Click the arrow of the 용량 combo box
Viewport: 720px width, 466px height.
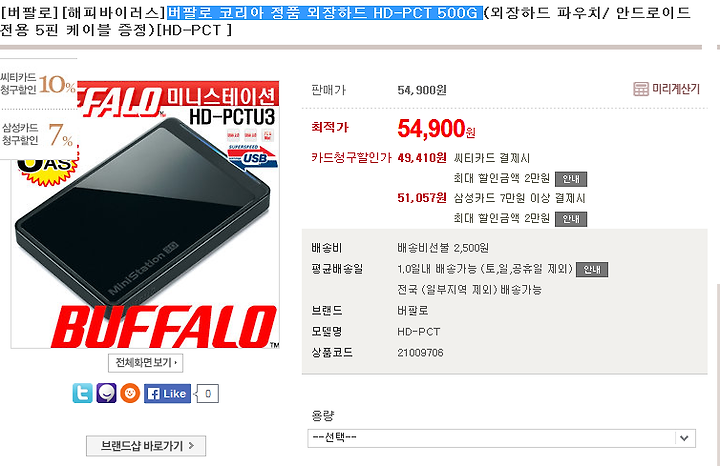click(x=684, y=438)
